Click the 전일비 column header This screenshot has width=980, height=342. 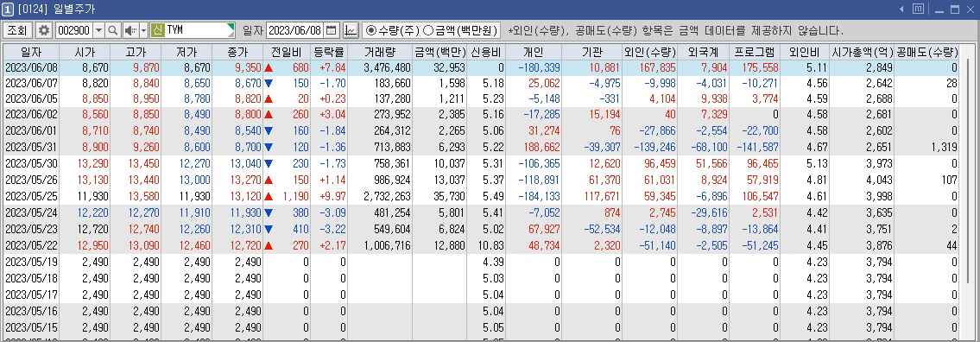pos(287,52)
